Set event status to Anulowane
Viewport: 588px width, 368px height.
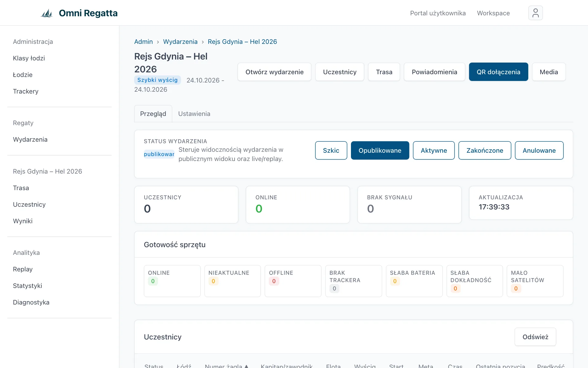[x=539, y=150]
